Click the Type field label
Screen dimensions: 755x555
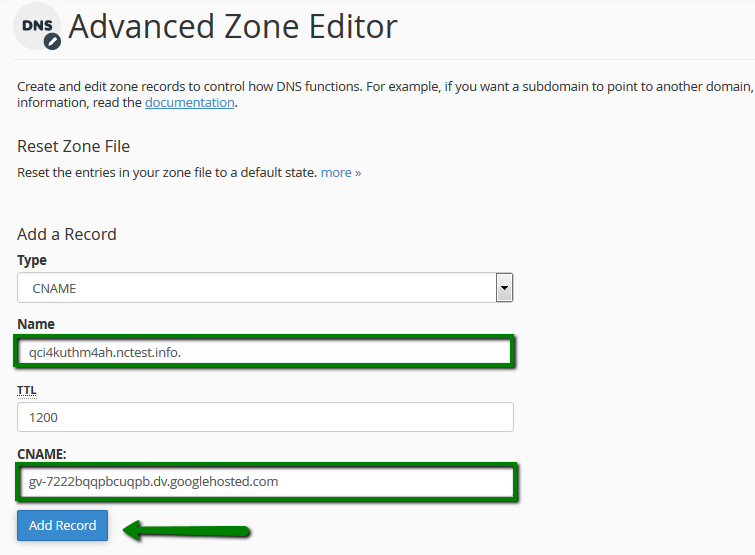coord(32,260)
